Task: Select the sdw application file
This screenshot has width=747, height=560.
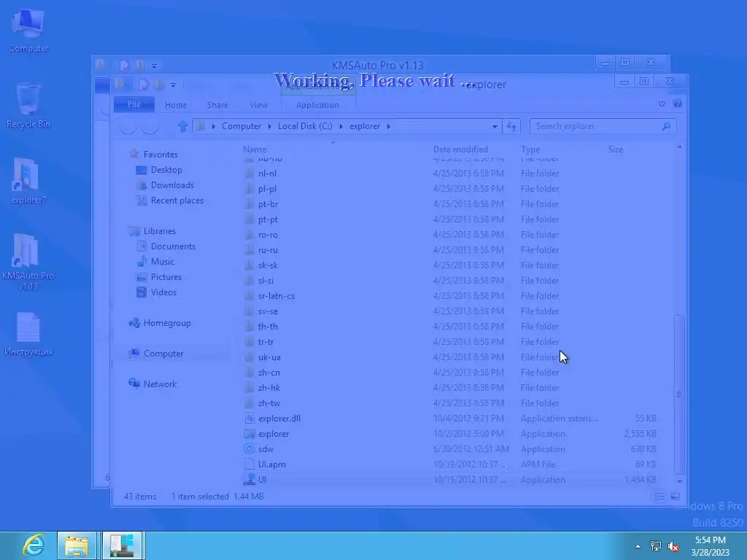Action: pos(266,449)
